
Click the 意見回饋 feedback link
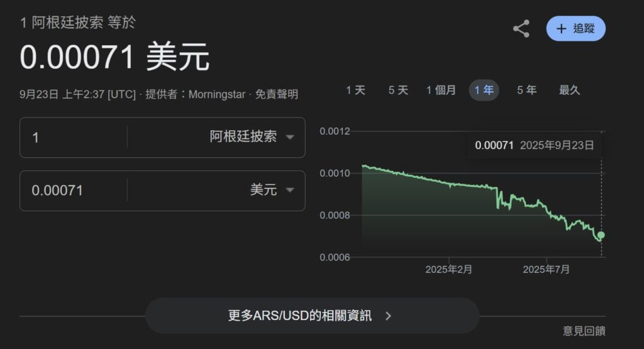tap(584, 331)
